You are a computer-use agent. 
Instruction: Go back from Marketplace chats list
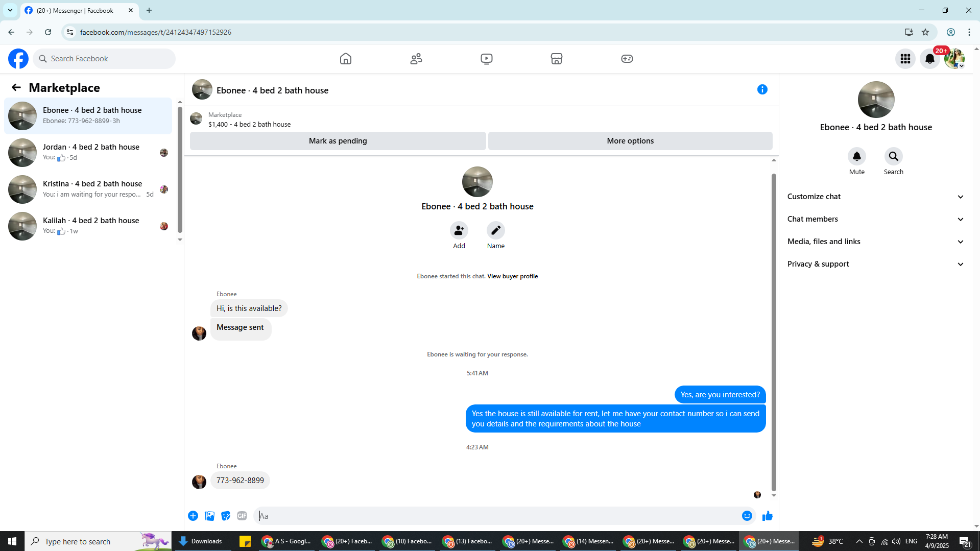pyautogui.click(x=16, y=88)
